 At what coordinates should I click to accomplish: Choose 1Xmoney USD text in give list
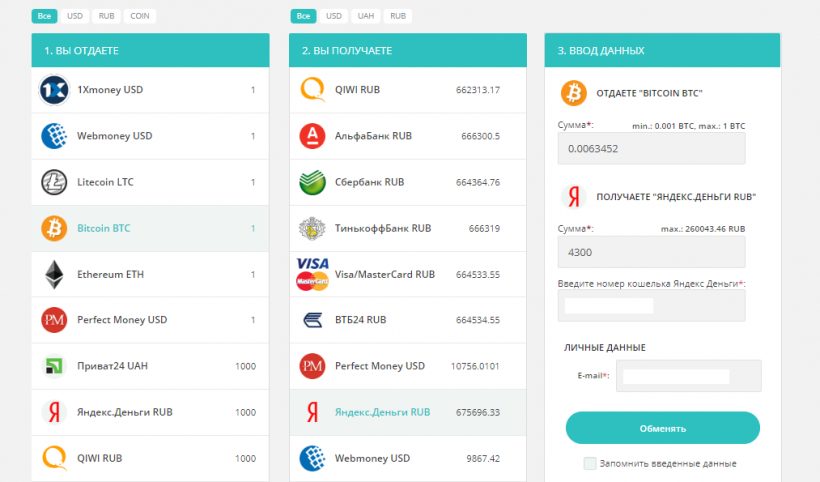click(110, 90)
